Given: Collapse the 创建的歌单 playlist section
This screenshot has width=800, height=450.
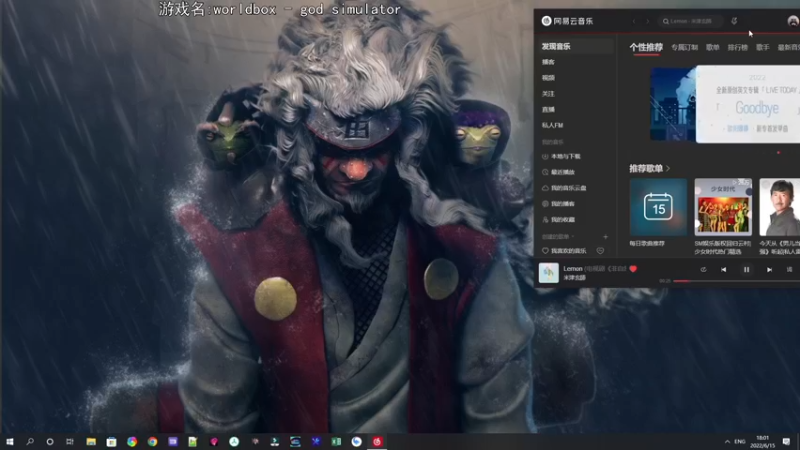Looking at the screenshot, I should coord(558,237).
